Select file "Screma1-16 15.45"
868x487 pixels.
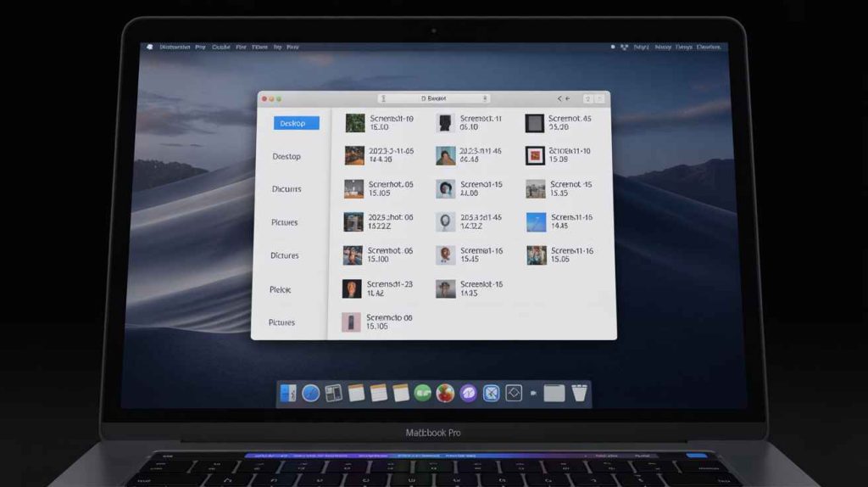(x=470, y=255)
